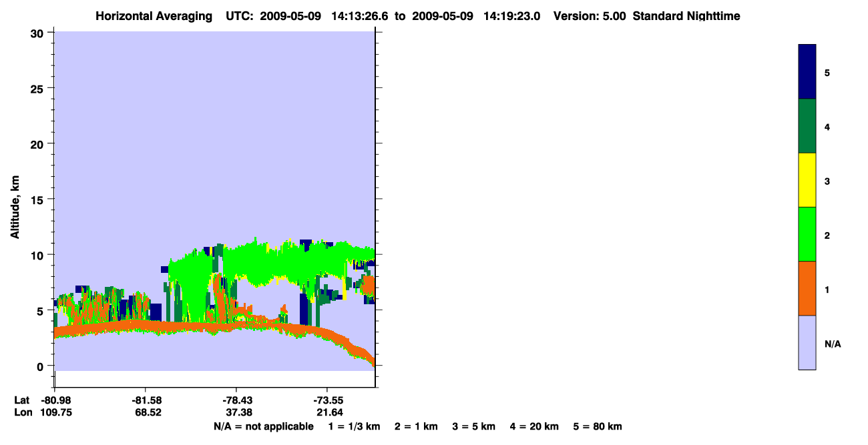
Task: Click longitude value 21.64
Action: tap(330, 412)
